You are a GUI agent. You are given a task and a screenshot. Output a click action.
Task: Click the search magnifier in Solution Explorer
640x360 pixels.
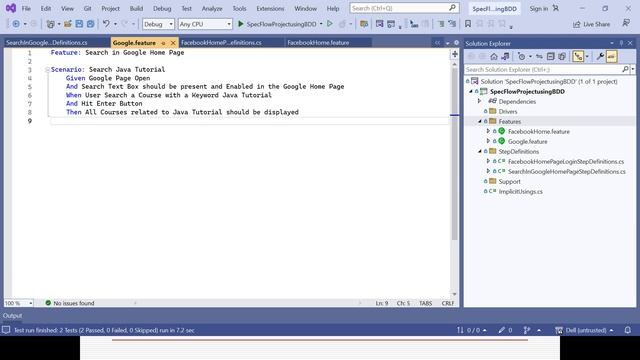(625, 69)
